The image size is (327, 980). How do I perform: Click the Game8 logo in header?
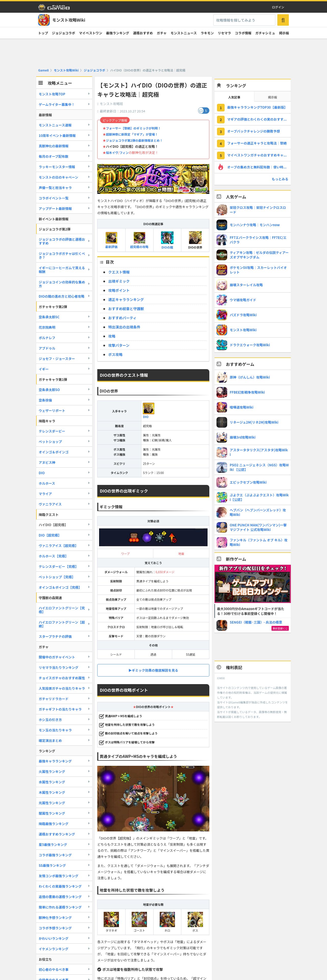click(x=54, y=7)
